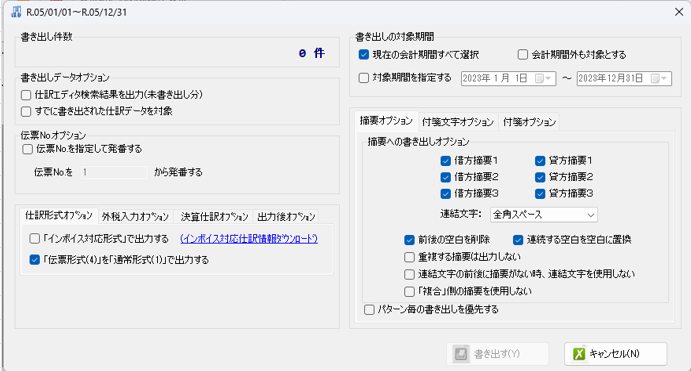Check パターン毎の書き出しを優先する
The width and height of the screenshot is (691, 371).
pos(369,310)
